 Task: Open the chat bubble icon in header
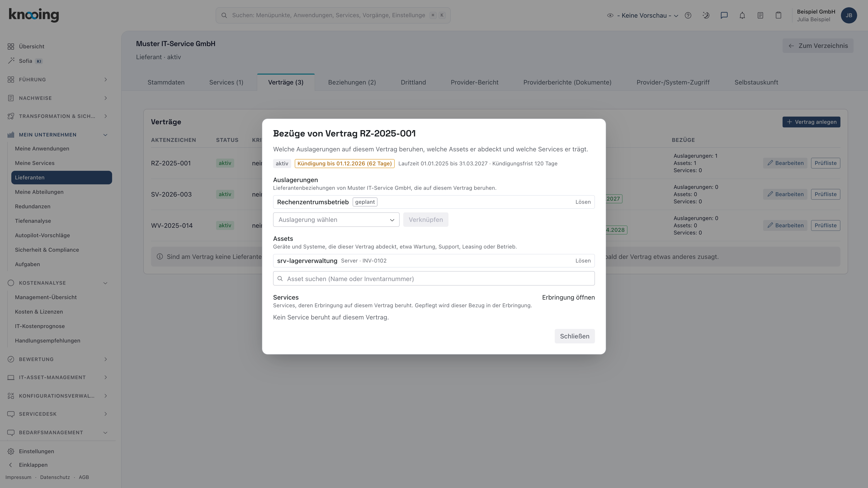coord(724,16)
